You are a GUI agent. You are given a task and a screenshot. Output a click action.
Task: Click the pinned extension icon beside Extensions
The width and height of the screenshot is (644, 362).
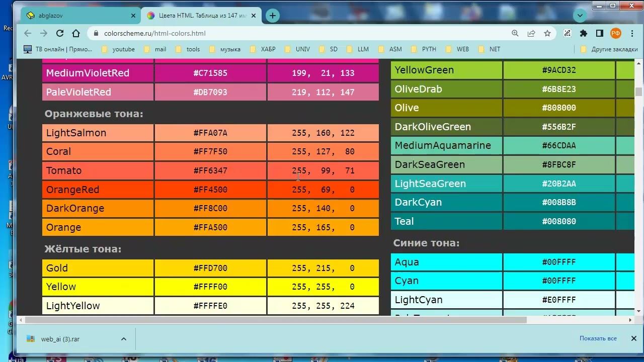click(568, 33)
